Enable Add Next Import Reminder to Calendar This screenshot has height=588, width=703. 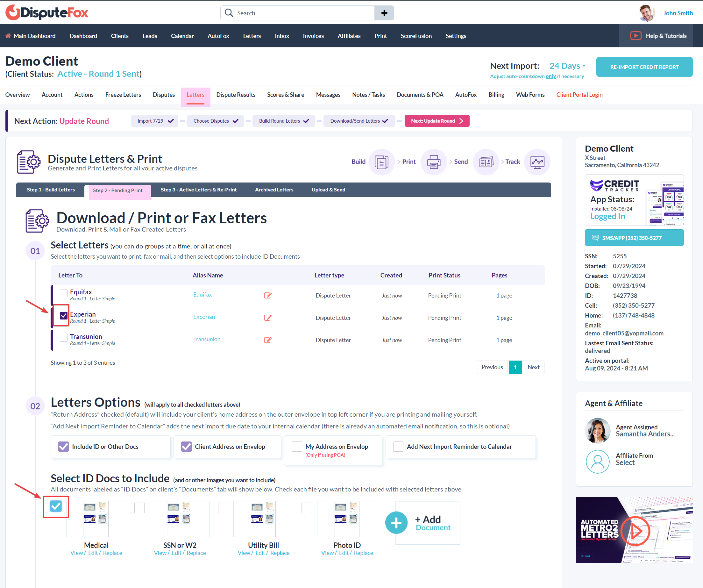point(398,447)
